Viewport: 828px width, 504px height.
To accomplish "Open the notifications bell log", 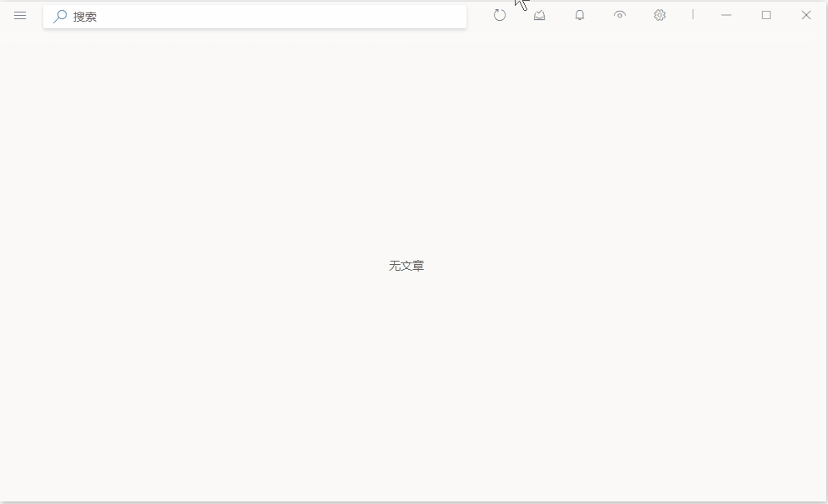I will coord(580,15).
